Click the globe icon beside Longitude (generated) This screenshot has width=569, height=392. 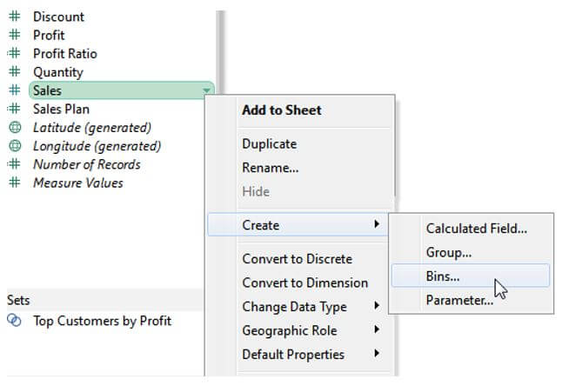[14, 146]
